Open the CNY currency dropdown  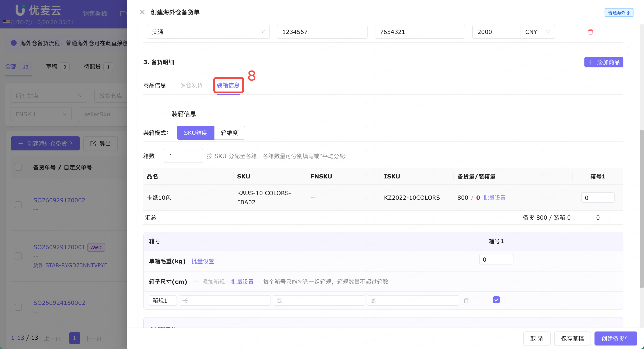click(537, 32)
